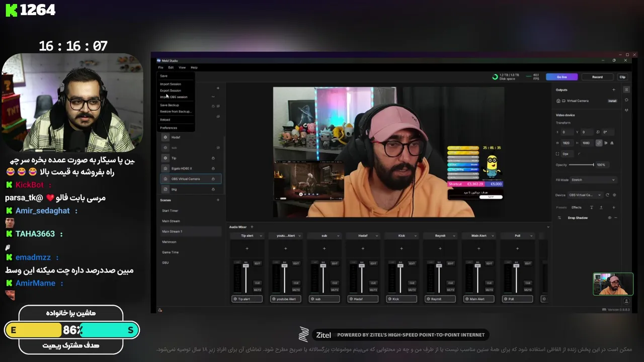Screen dimensions: 644x362
Task: Select Restore from Backup menu entry
Action: (176, 112)
